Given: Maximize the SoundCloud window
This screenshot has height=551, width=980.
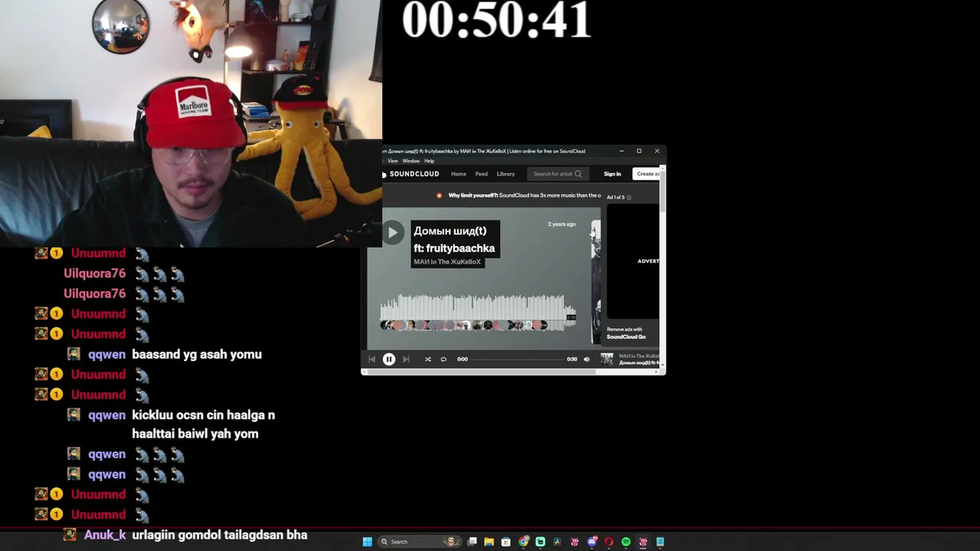Looking at the screenshot, I should [x=639, y=152].
